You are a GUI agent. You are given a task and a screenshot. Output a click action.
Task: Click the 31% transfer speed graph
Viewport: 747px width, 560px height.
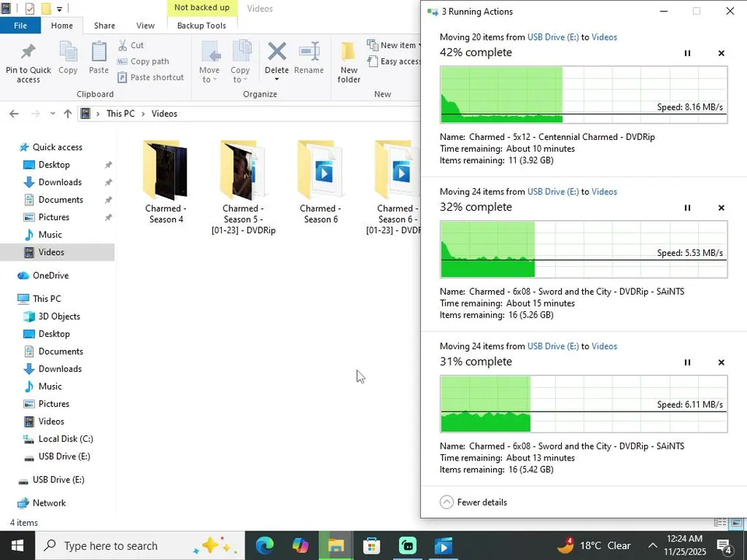point(584,404)
